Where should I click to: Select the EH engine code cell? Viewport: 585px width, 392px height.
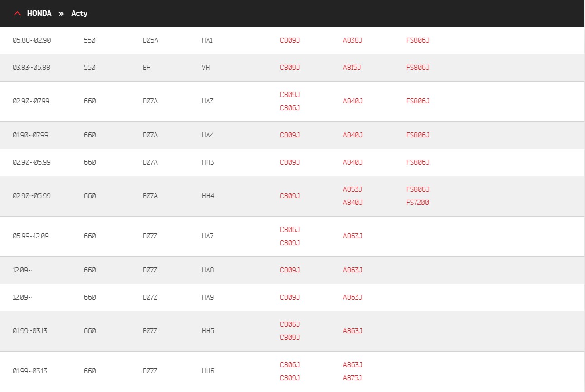[147, 68]
